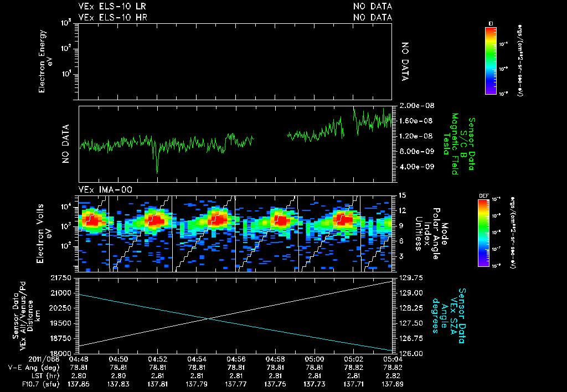This screenshot has width=567, height=392.
Task: Click the '126.00' SZA tick label
Action: 411,354
